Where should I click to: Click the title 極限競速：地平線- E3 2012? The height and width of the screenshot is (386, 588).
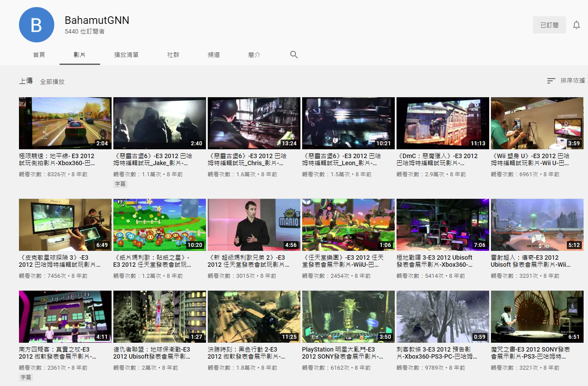(57, 159)
